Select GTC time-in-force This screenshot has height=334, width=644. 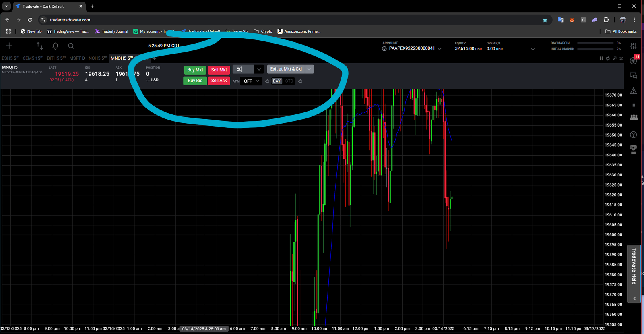(289, 81)
